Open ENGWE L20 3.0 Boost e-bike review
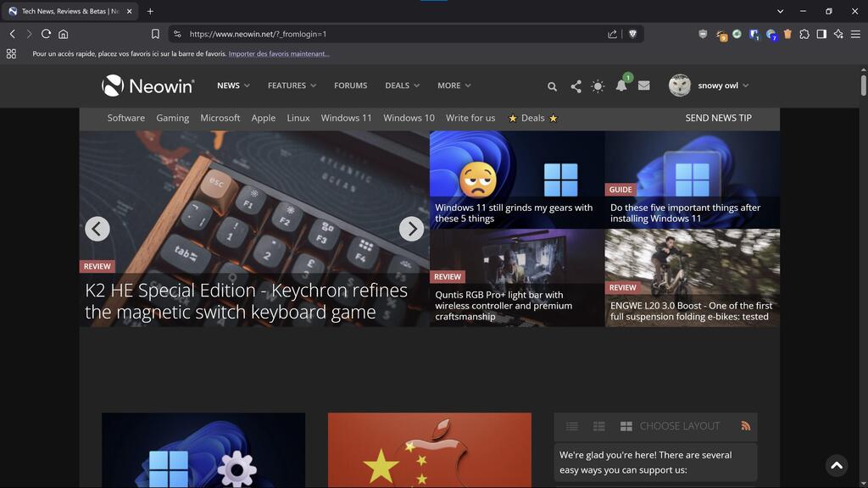The image size is (868, 488). pyautogui.click(x=692, y=311)
